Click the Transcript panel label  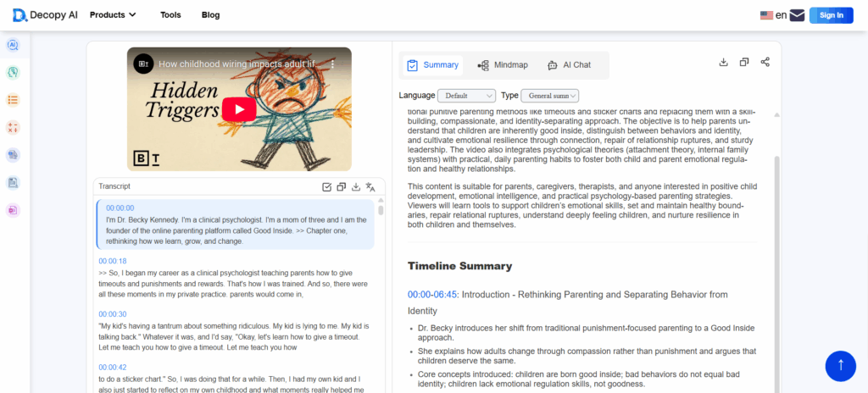coord(114,186)
